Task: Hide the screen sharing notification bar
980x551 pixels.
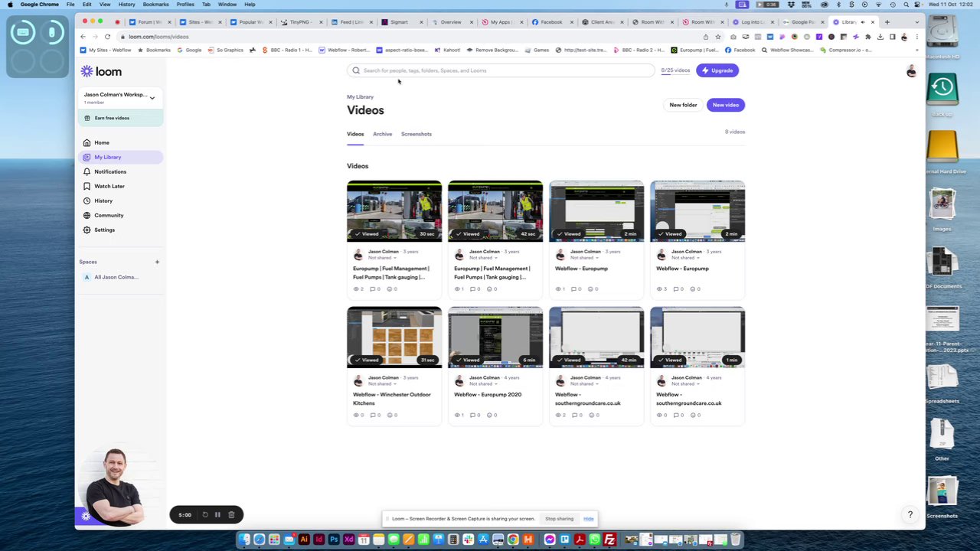Action: point(588,519)
